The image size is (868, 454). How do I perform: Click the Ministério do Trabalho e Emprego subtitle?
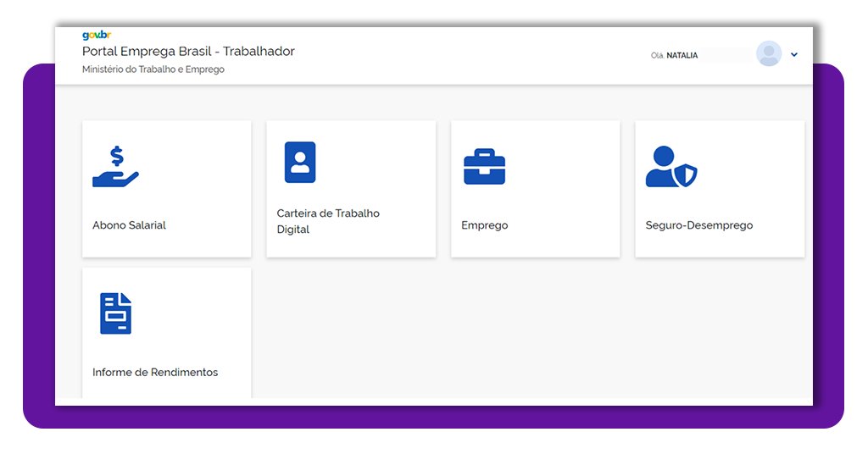[x=153, y=69]
